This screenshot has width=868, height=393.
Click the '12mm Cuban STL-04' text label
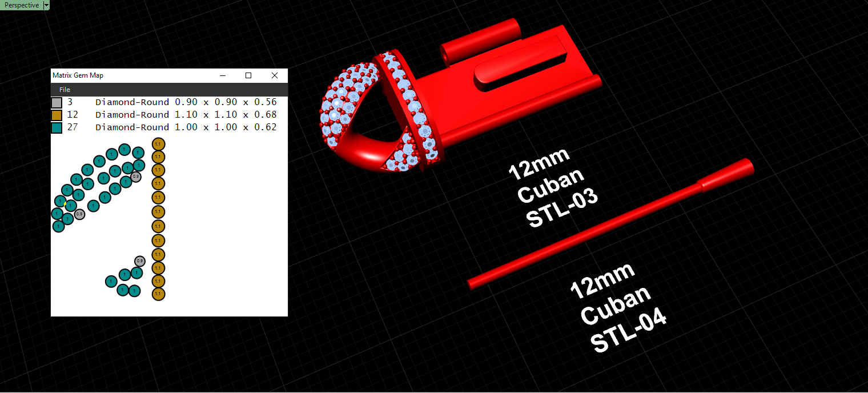point(618,308)
